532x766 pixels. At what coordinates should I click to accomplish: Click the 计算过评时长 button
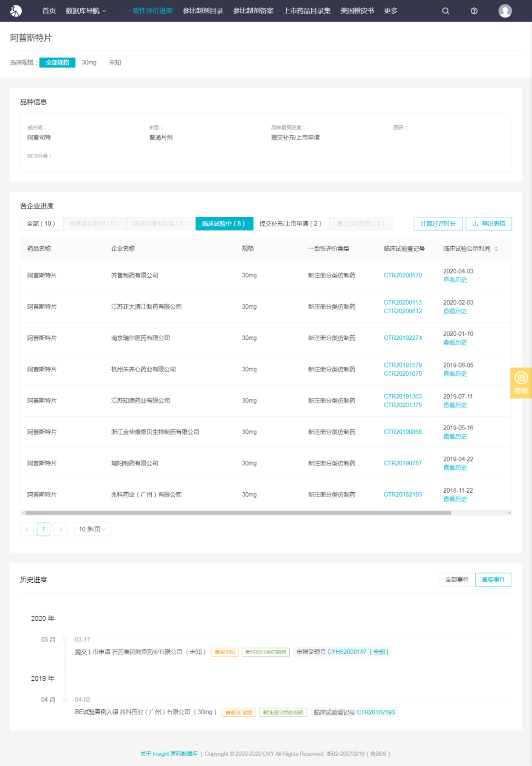(438, 224)
